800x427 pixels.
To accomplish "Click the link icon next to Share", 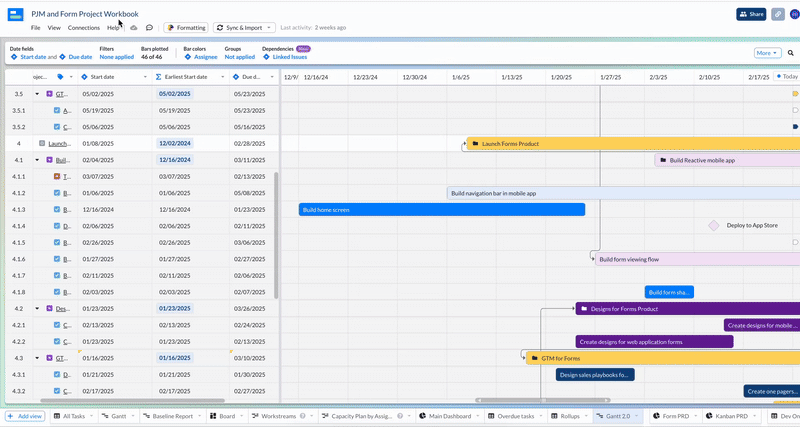I will 778,14.
